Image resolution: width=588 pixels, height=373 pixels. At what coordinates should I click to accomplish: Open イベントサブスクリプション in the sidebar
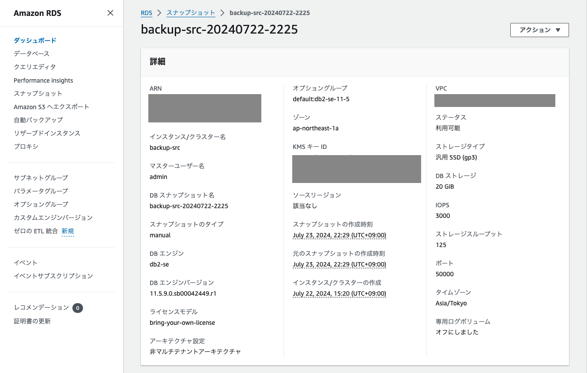point(53,276)
